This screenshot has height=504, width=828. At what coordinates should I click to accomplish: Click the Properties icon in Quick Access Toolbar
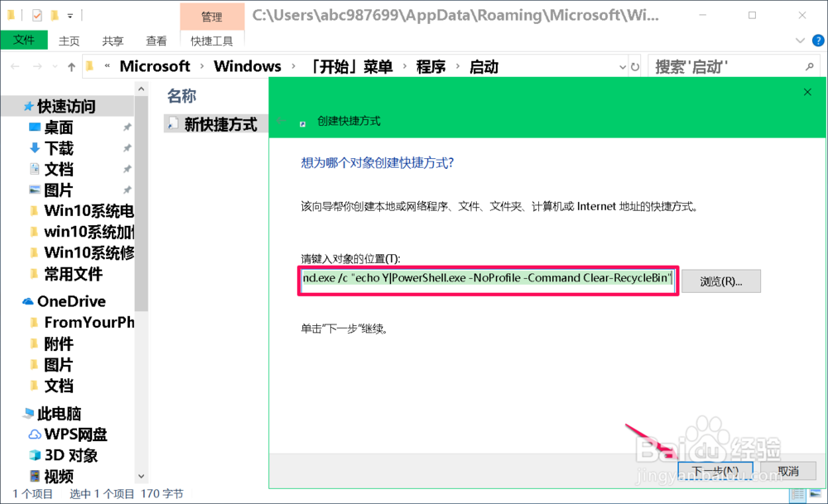pos(36,14)
